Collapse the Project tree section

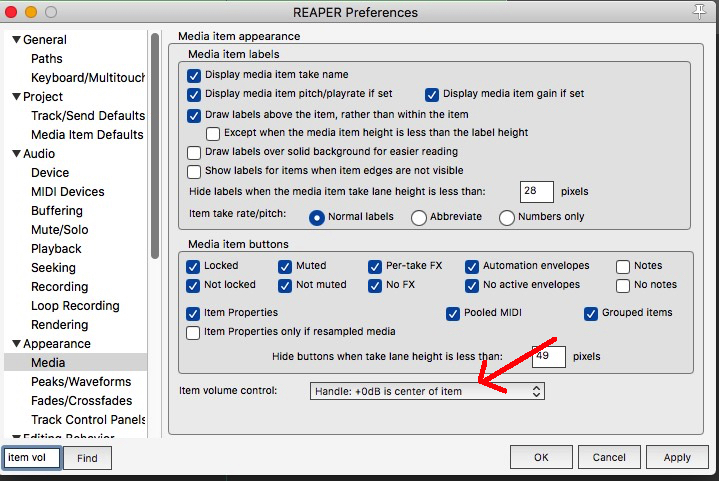point(17,97)
